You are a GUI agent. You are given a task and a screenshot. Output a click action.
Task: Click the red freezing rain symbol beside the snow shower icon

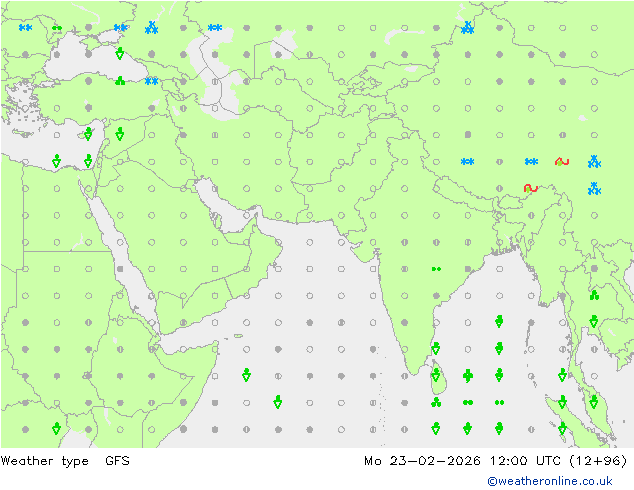click(x=562, y=161)
